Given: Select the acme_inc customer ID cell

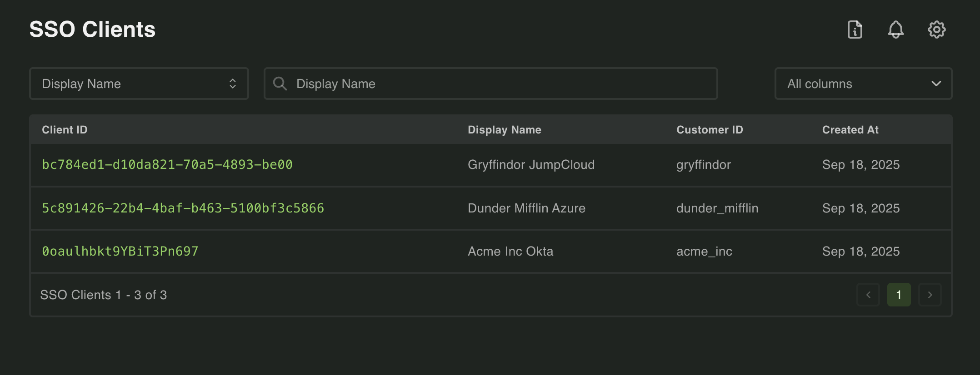Looking at the screenshot, I should click(x=704, y=251).
